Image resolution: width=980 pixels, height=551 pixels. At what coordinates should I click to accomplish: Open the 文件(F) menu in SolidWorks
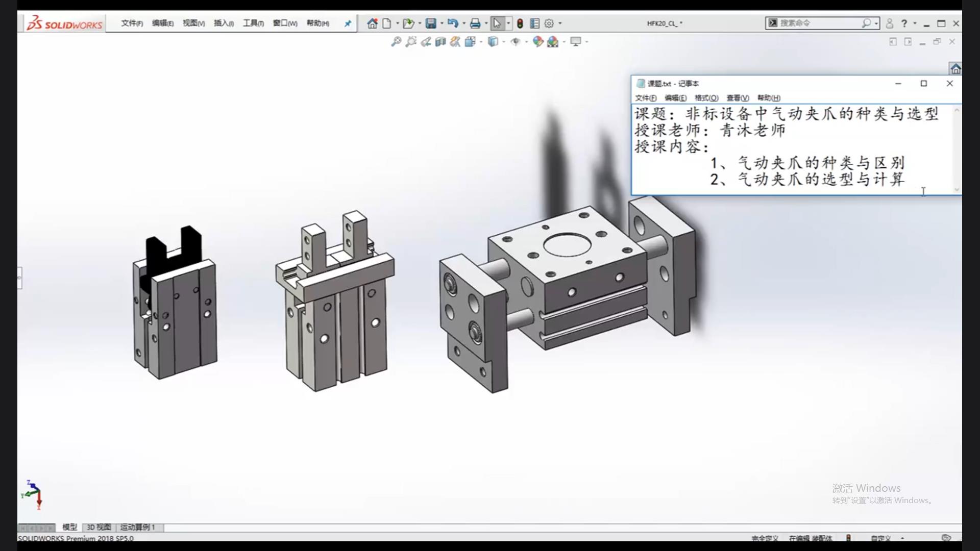132,23
